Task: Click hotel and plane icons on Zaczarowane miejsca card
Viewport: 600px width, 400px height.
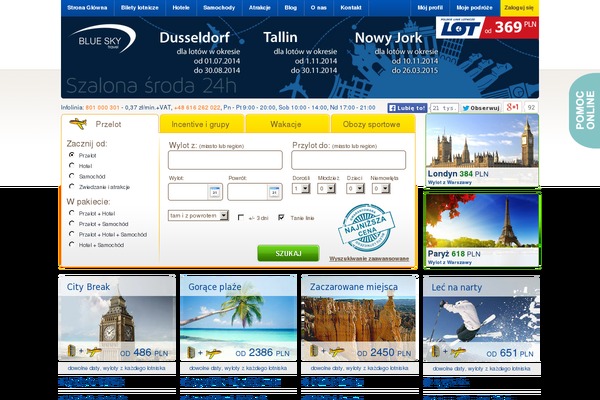Action: point(327,351)
